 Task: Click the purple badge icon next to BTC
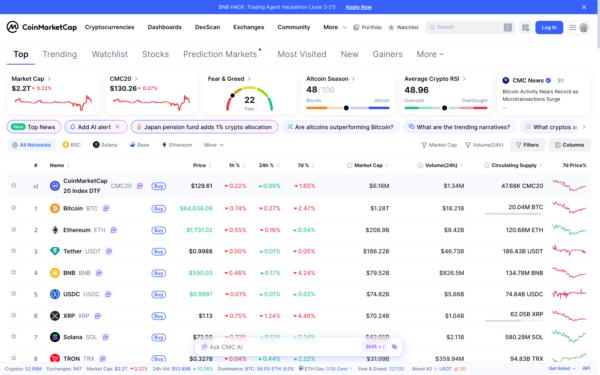(106, 208)
